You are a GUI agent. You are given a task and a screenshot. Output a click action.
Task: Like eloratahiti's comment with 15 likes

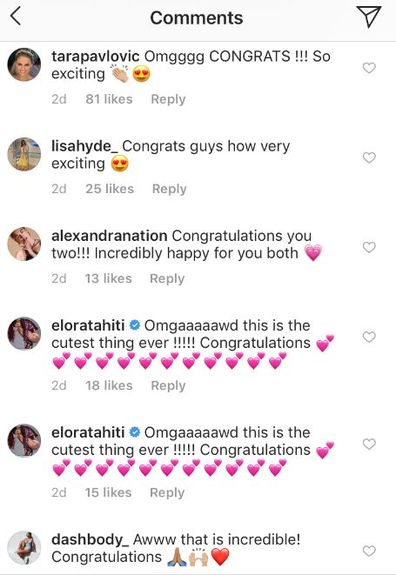[x=369, y=444]
